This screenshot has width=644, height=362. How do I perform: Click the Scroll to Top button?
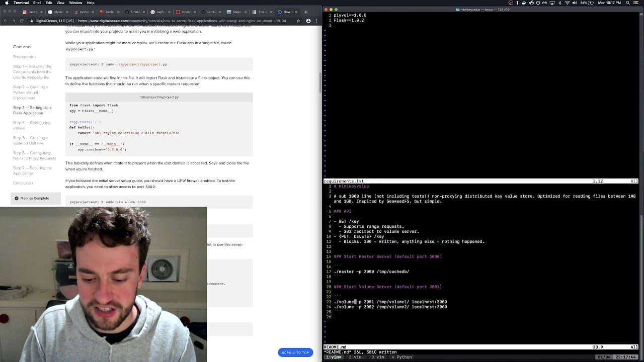[295, 352]
